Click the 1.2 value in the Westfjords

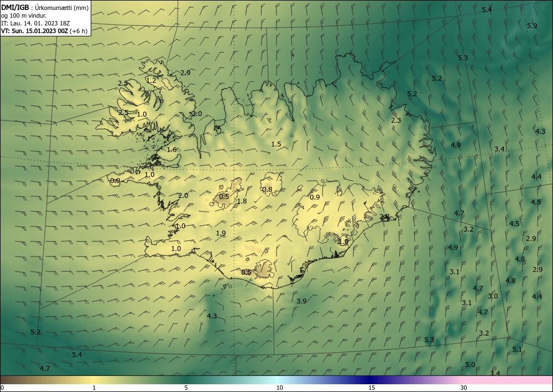[151, 80]
